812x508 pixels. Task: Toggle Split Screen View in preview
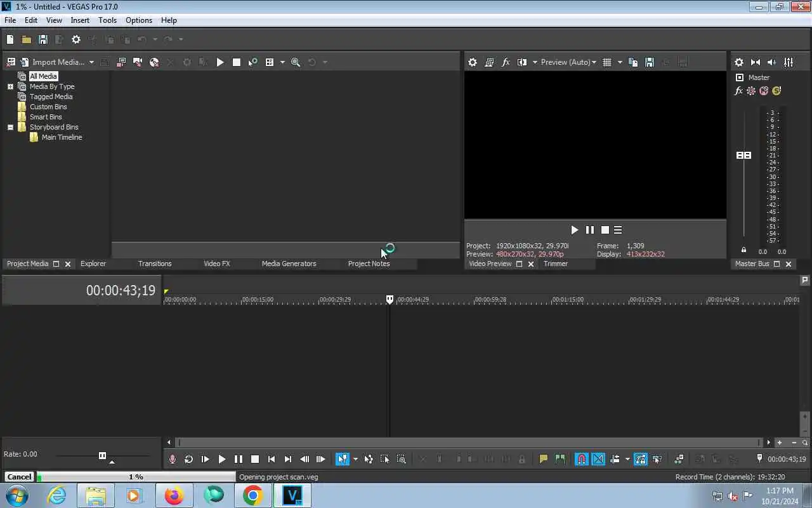click(522, 62)
